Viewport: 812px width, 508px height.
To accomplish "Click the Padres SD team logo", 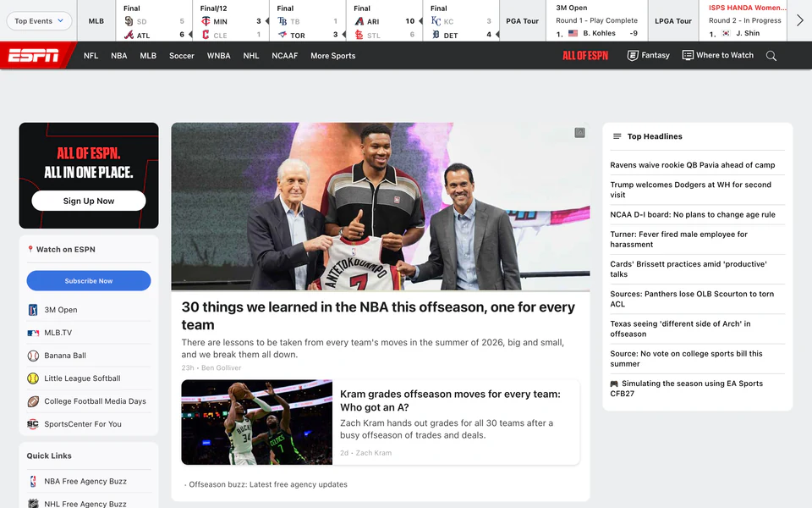I will pyautogui.click(x=129, y=21).
